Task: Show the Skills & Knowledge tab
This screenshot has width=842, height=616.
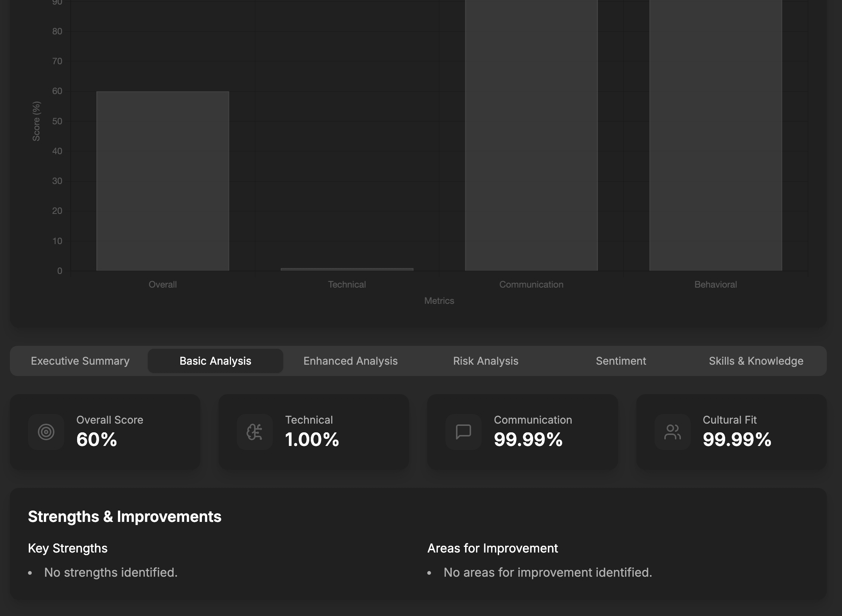Action: (x=756, y=361)
